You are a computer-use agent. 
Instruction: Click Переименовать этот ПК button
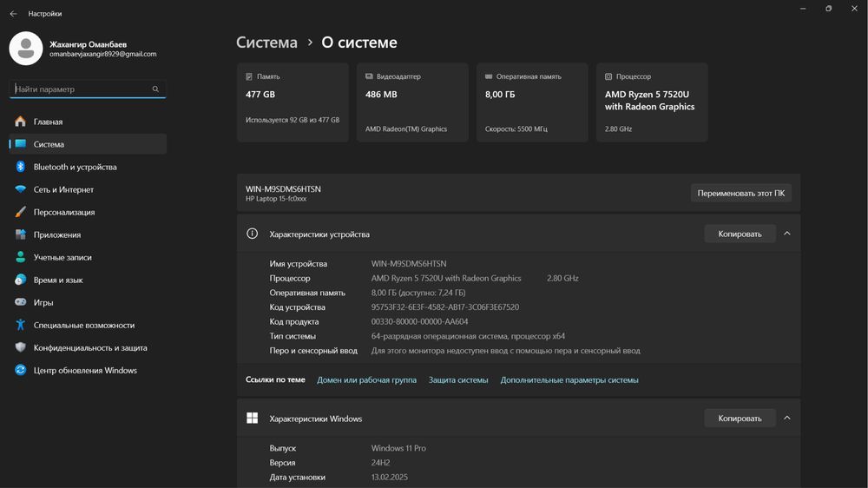tap(740, 194)
